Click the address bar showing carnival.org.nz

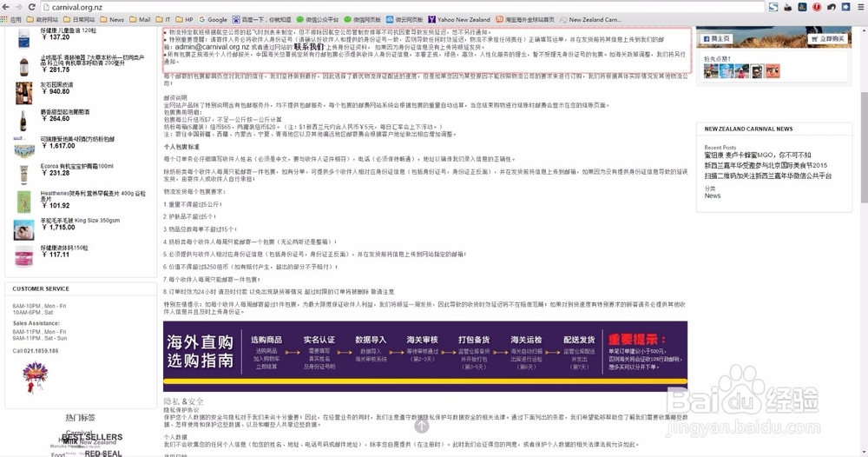click(403, 7)
